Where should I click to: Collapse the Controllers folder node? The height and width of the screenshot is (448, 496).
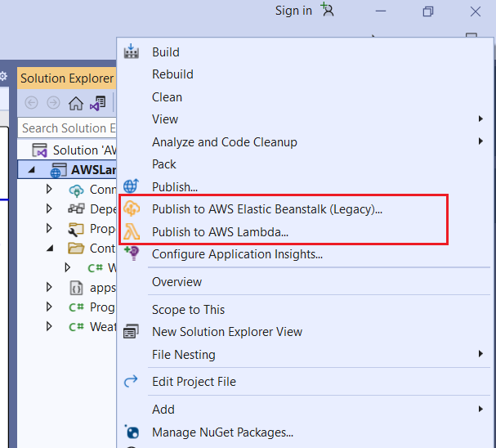coord(50,249)
